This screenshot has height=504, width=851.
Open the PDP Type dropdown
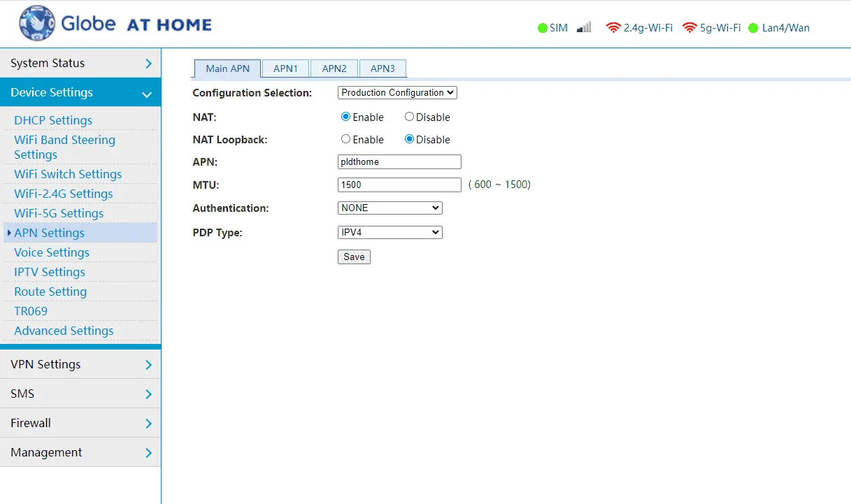(x=390, y=232)
